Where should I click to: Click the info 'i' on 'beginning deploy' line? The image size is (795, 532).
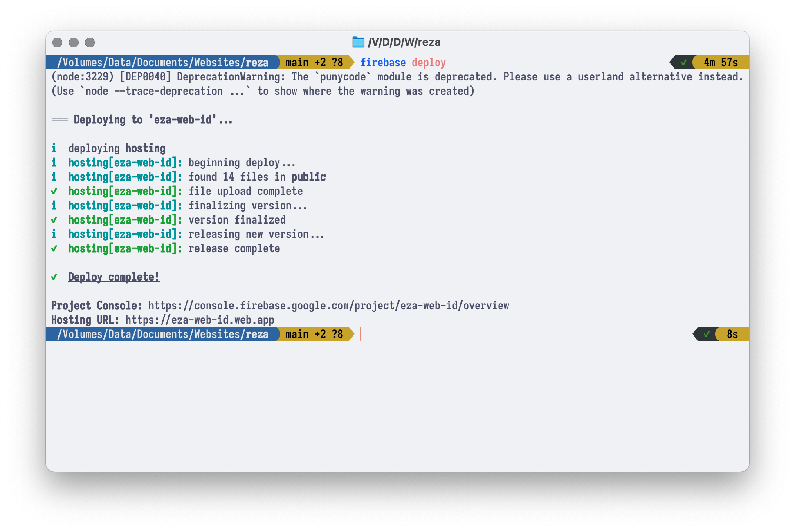[54, 163]
